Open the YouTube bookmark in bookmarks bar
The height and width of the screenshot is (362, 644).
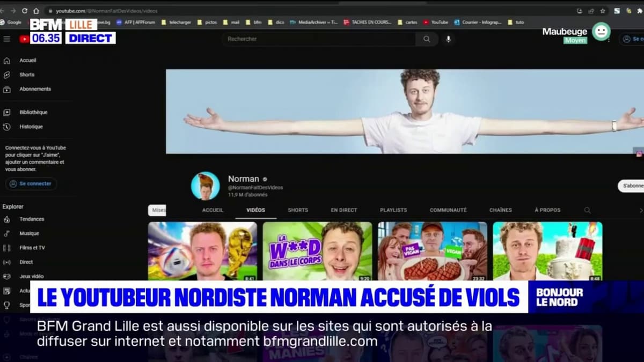435,22
